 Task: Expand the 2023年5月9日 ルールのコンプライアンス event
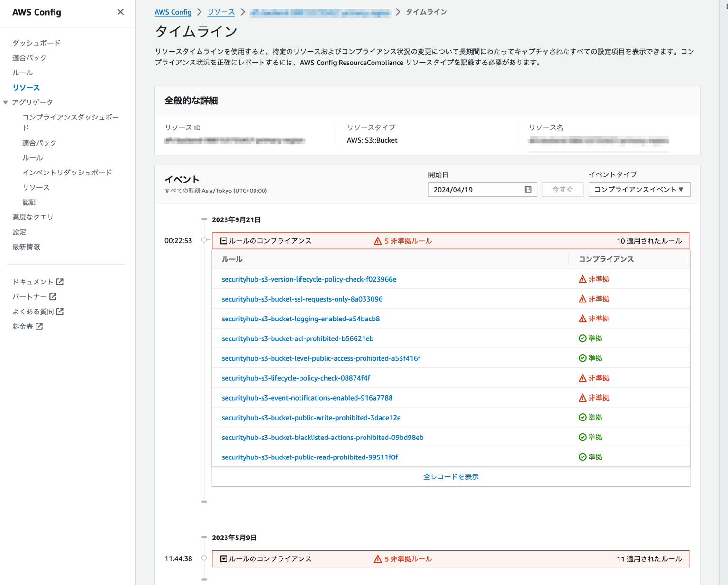224,558
